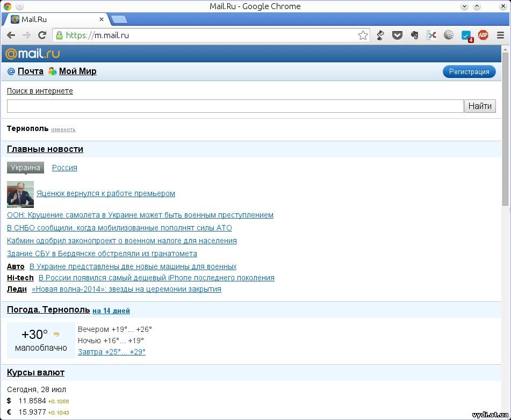Click the dollar rate 11.8584

tap(32, 401)
